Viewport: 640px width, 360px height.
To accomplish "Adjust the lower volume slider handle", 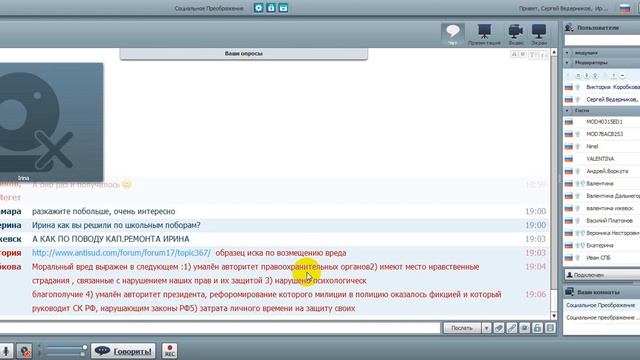I will tap(83, 354).
